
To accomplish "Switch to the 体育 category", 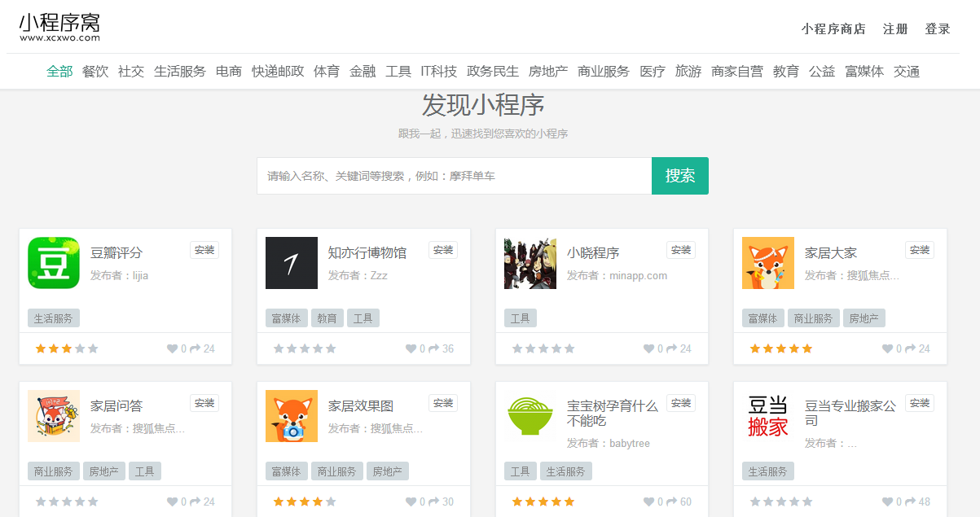I will coord(327,72).
